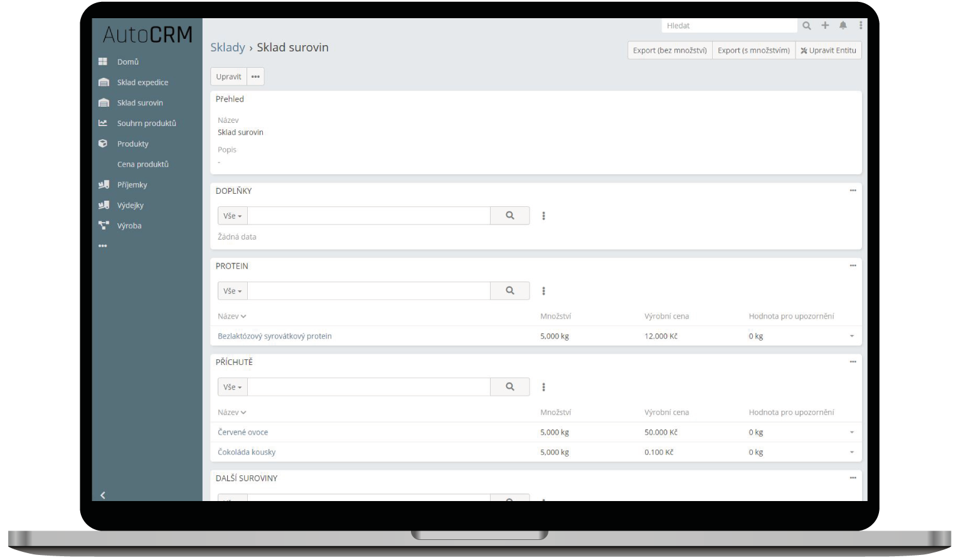
Task: Click the Produkty box icon
Action: coord(103,144)
